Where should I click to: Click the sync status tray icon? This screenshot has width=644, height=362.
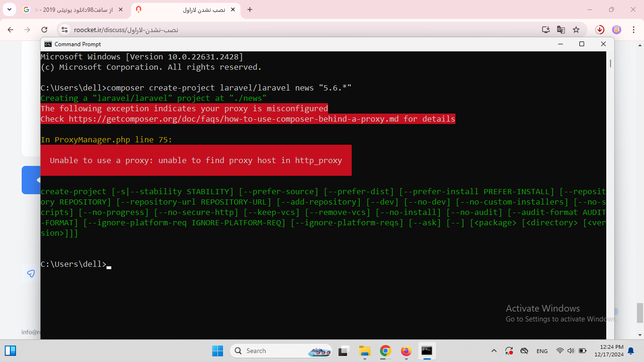tap(509, 351)
